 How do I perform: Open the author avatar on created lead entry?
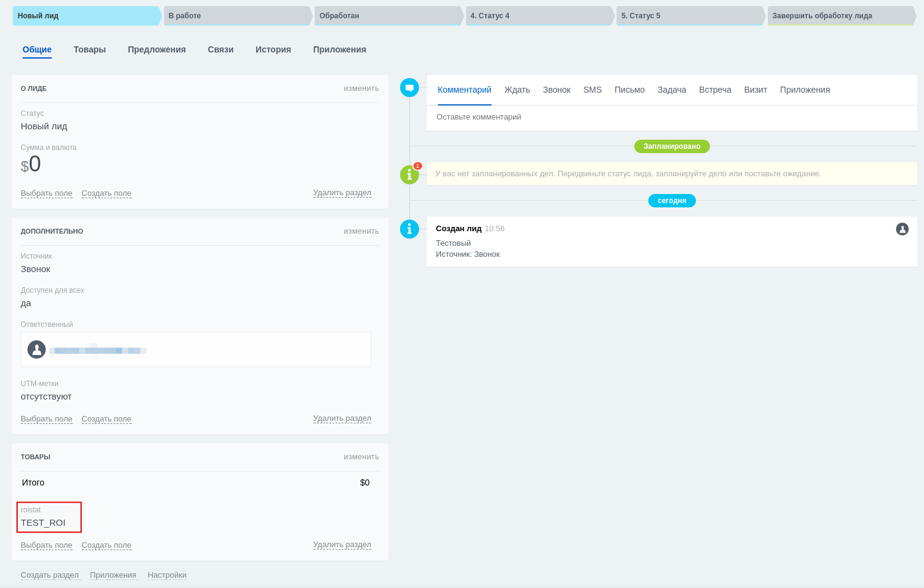[x=902, y=229]
